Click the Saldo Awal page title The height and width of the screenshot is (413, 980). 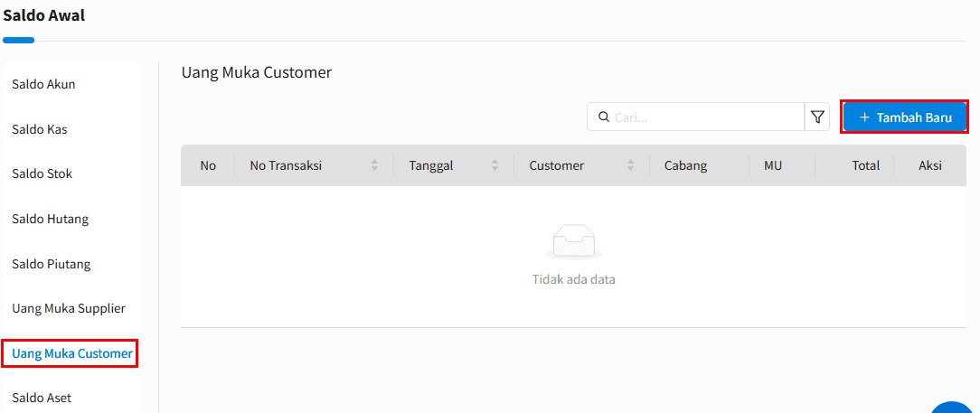click(43, 15)
